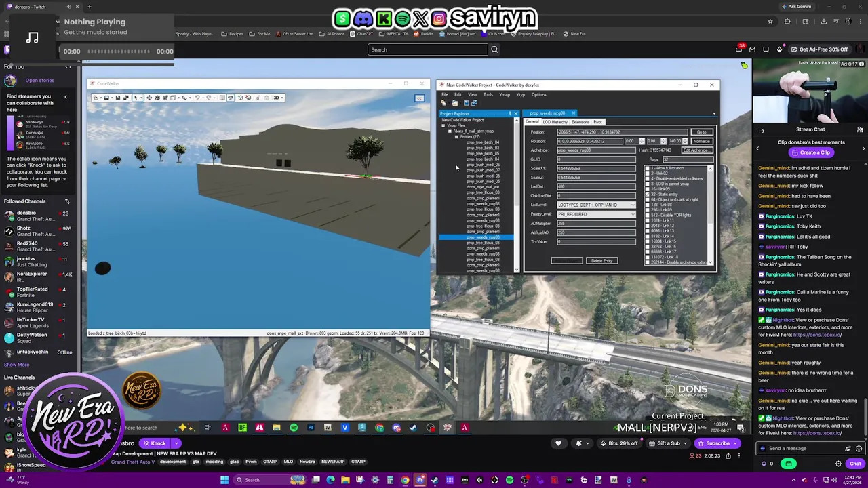Open Twitch notifications inbox icon with badge
Image resolution: width=868 pixels, height=488 pixels.
click(x=738, y=49)
